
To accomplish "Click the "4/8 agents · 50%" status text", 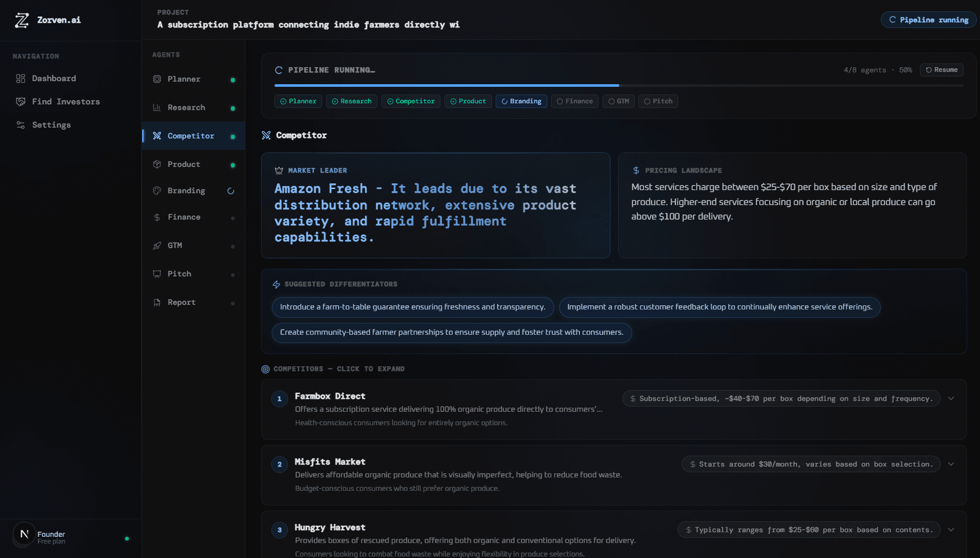I will pos(878,70).
